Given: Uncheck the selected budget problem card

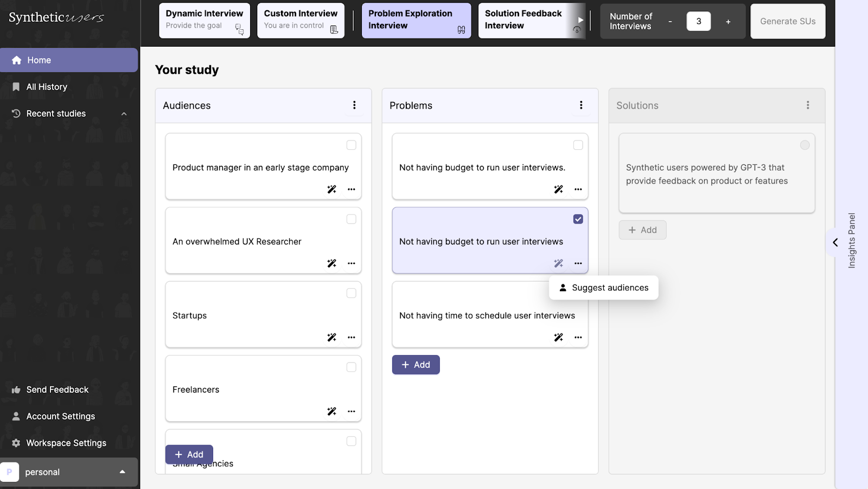Looking at the screenshot, I should [578, 219].
